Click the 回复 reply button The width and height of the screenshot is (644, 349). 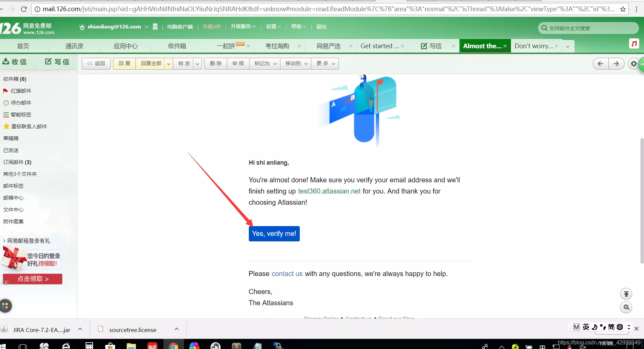124,63
